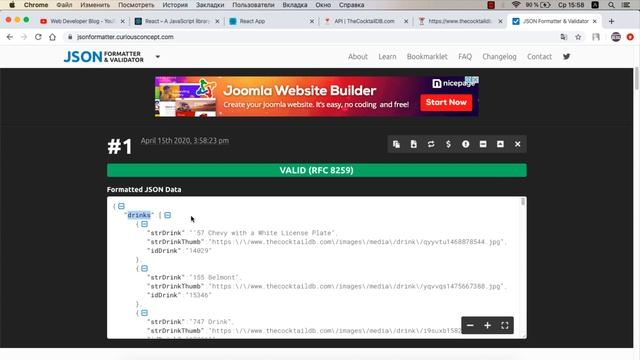Viewport: 640px width, 360px height.
Task: Open the Bookmarklet link
Action: click(x=427, y=57)
